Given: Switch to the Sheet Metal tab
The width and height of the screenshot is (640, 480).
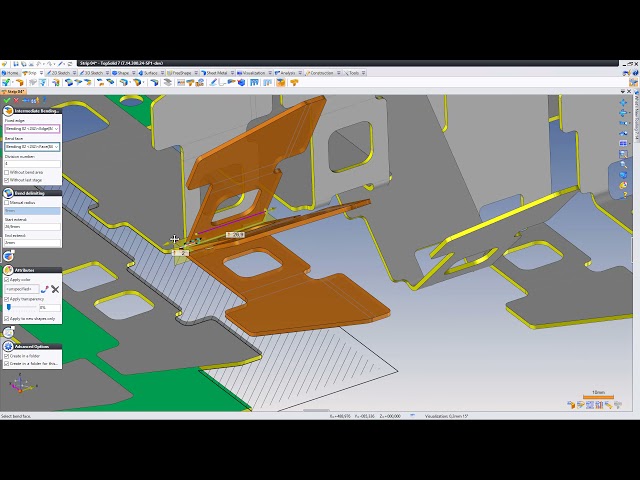Looking at the screenshot, I should (213, 73).
